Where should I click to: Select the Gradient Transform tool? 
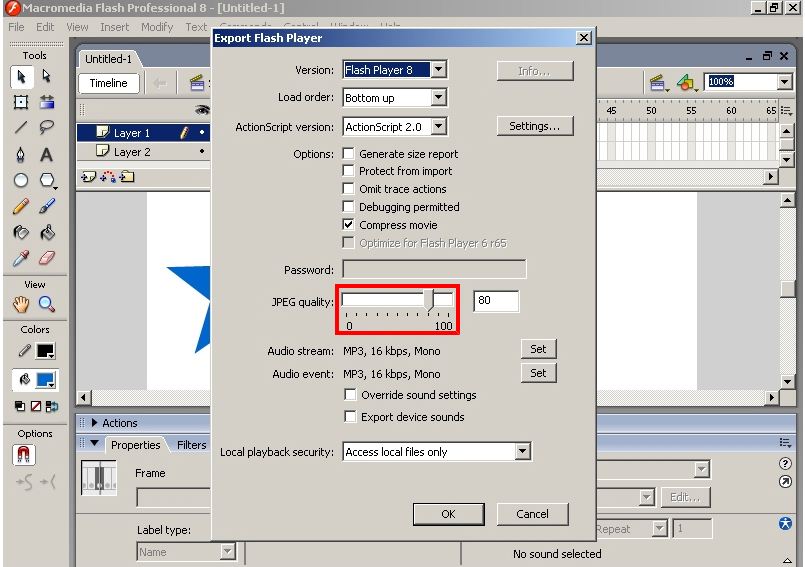pyautogui.click(x=47, y=102)
